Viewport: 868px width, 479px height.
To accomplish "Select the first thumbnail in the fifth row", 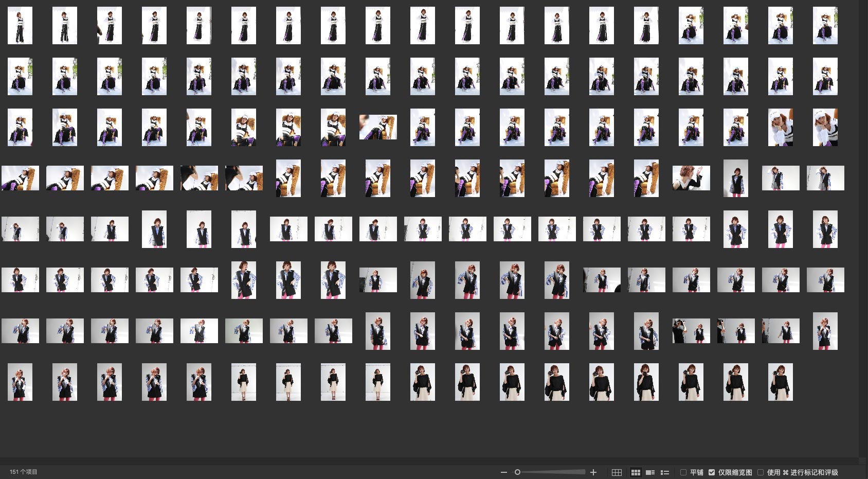I will click(x=20, y=229).
